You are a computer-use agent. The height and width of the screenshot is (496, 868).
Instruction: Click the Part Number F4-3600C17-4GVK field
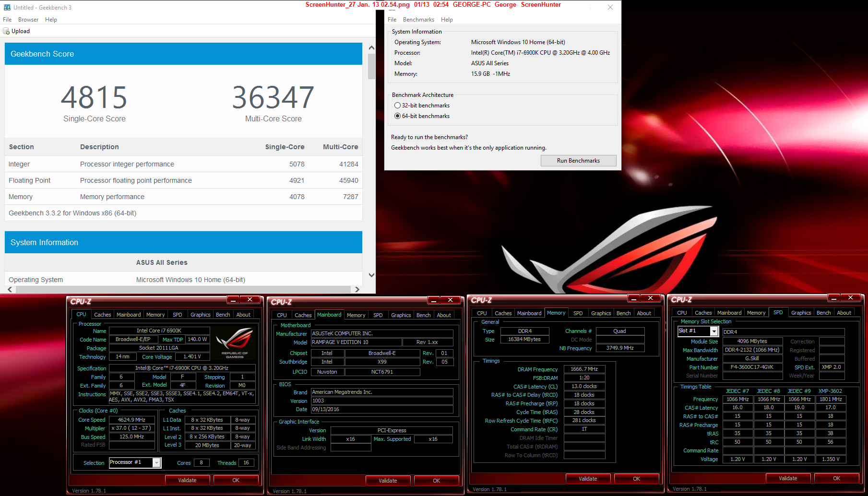click(752, 367)
